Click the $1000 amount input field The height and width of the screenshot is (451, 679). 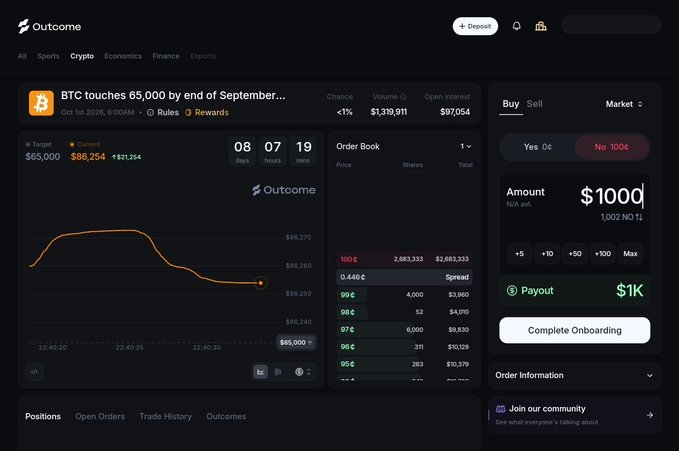pos(611,196)
